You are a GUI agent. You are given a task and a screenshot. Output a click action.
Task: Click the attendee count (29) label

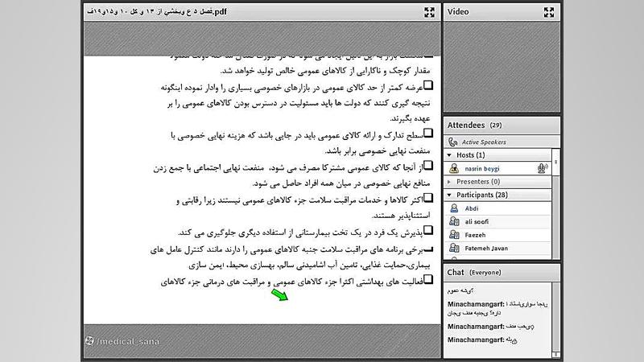coord(496,125)
